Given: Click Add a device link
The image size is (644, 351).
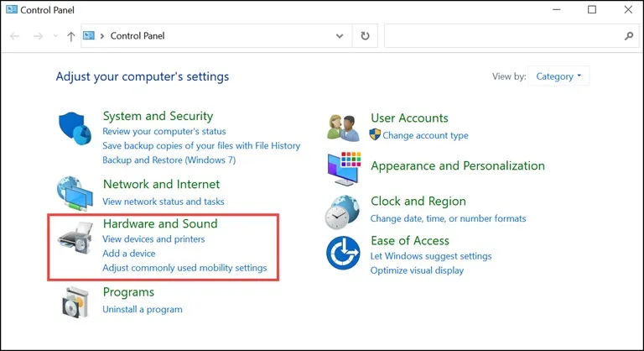Looking at the screenshot, I should point(128,254).
